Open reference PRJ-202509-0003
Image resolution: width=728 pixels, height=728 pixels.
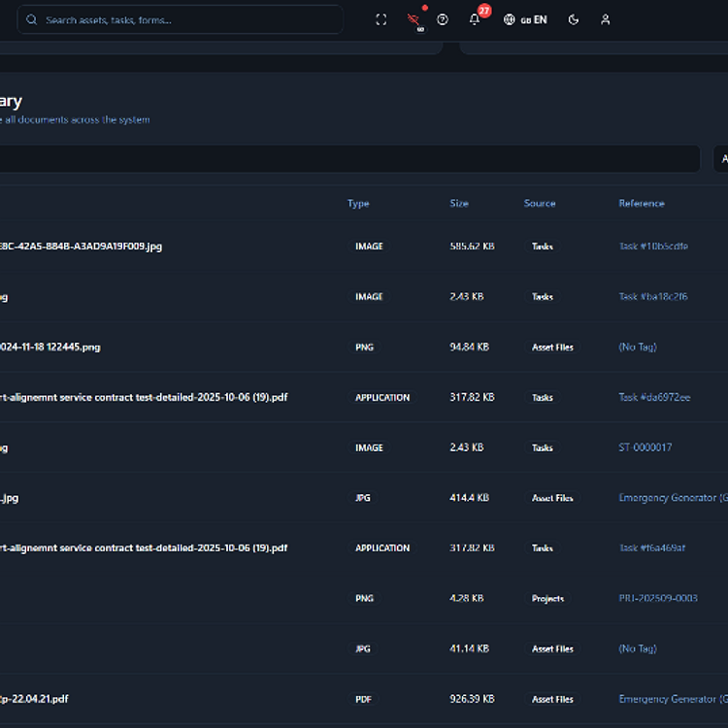[x=658, y=598]
